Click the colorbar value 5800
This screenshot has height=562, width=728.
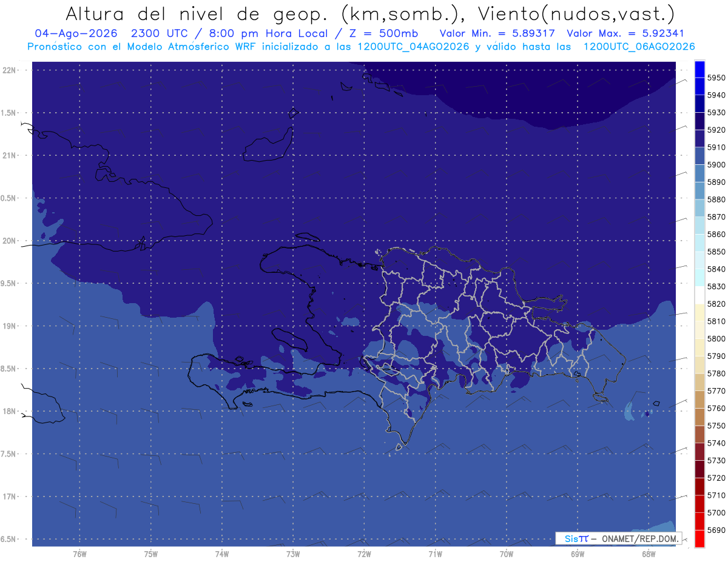coord(716,338)
